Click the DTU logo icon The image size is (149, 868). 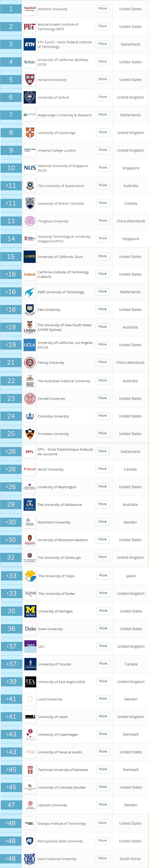tap(30, 770)
